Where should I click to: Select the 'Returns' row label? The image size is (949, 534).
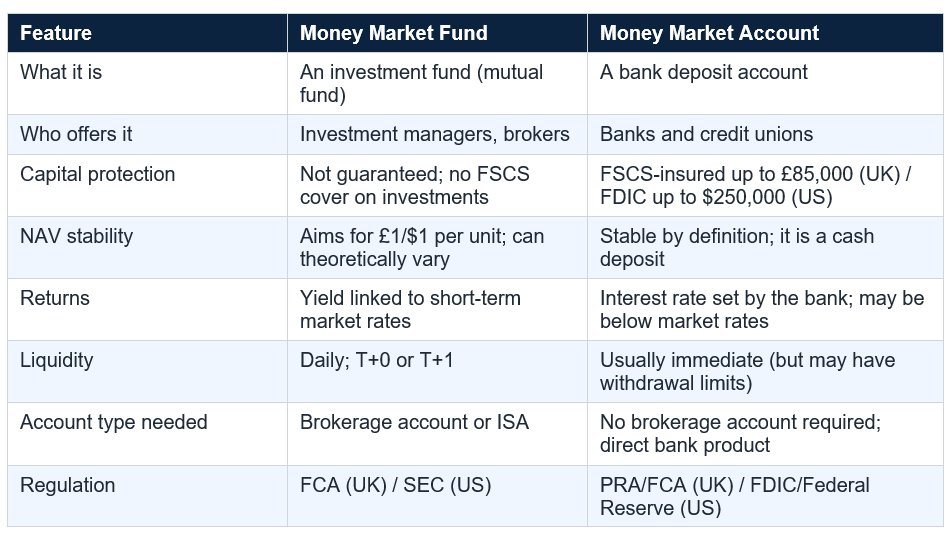pyautogui.click(x=147, y=309)
